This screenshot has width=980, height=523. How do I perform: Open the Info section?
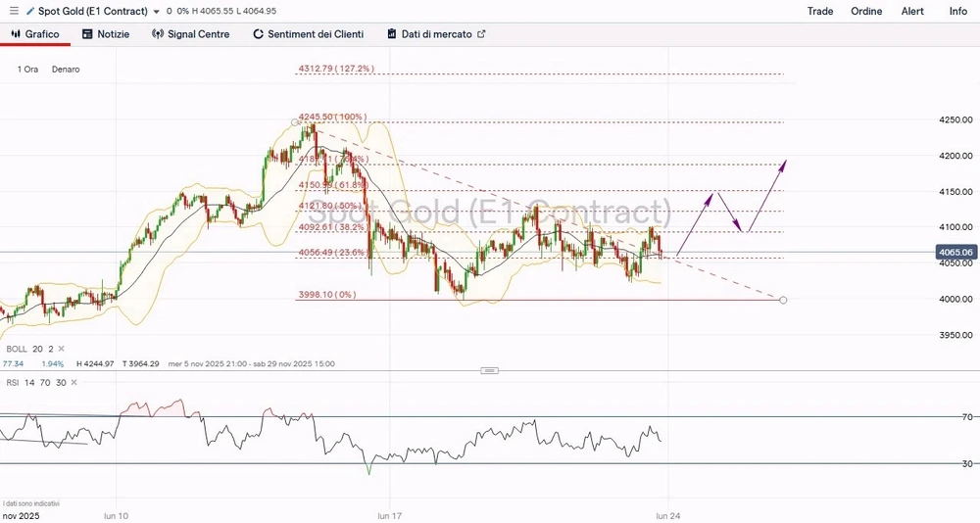click(x=957, y=11)
